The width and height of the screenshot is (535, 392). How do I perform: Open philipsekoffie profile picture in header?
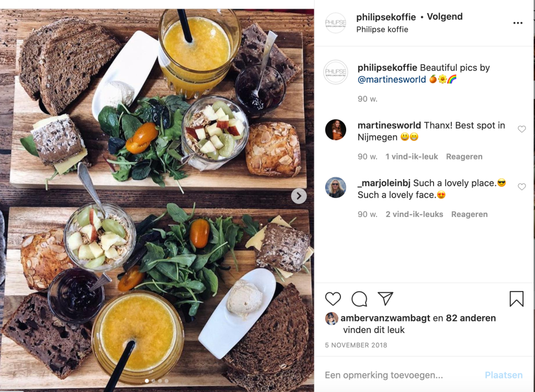coord(335,23)
